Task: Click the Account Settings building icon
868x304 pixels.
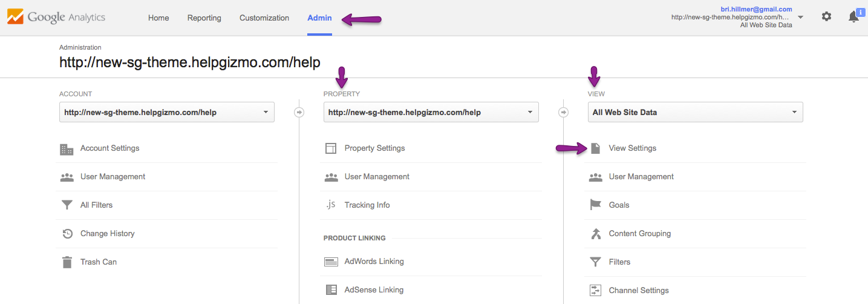Action: point(67,148)
